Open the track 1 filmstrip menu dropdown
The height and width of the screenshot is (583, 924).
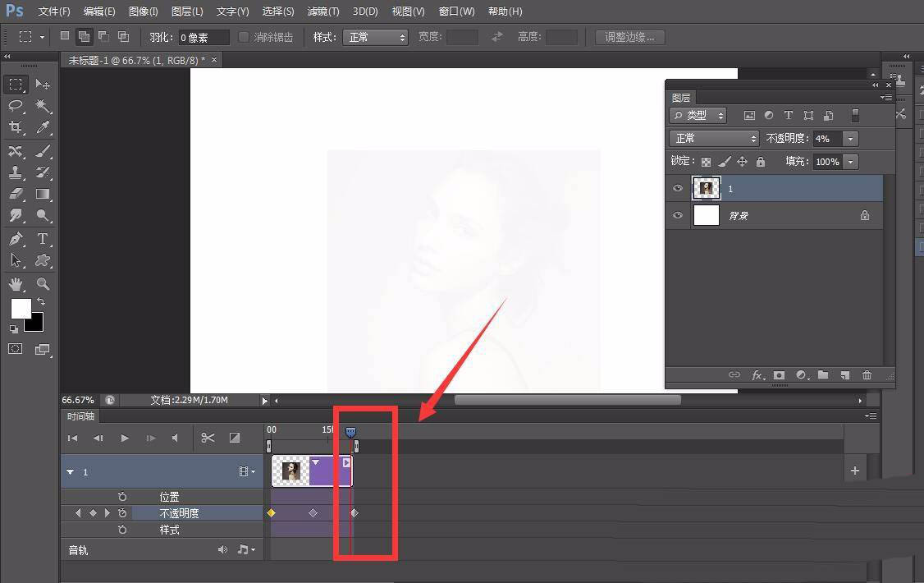click(x=247, y=471)
